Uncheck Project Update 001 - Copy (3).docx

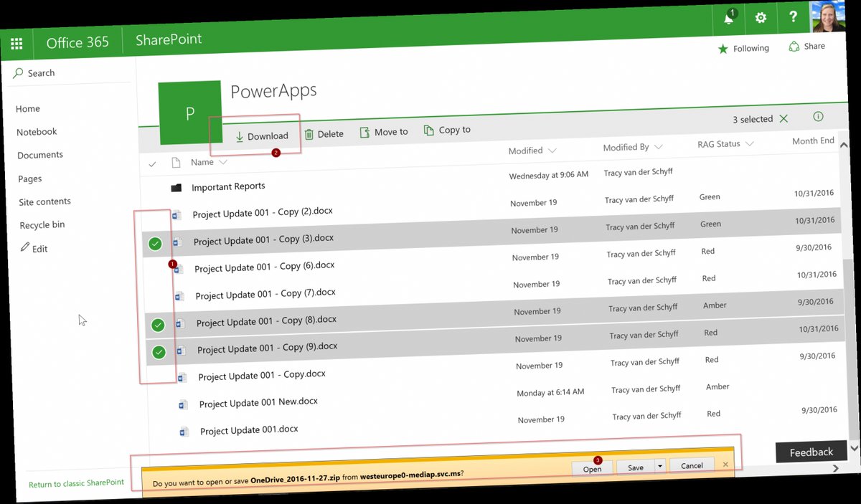(155, 244)
